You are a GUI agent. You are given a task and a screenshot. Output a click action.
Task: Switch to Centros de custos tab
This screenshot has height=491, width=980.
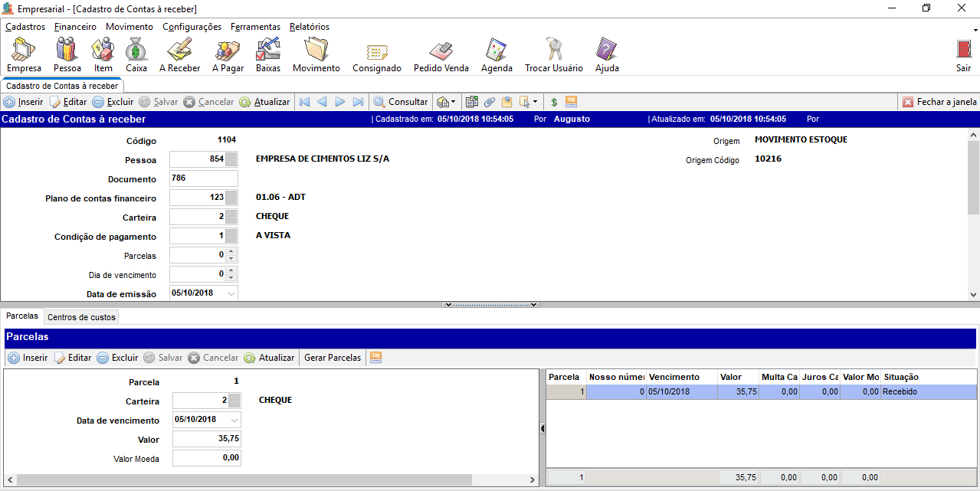coord(81,316)
